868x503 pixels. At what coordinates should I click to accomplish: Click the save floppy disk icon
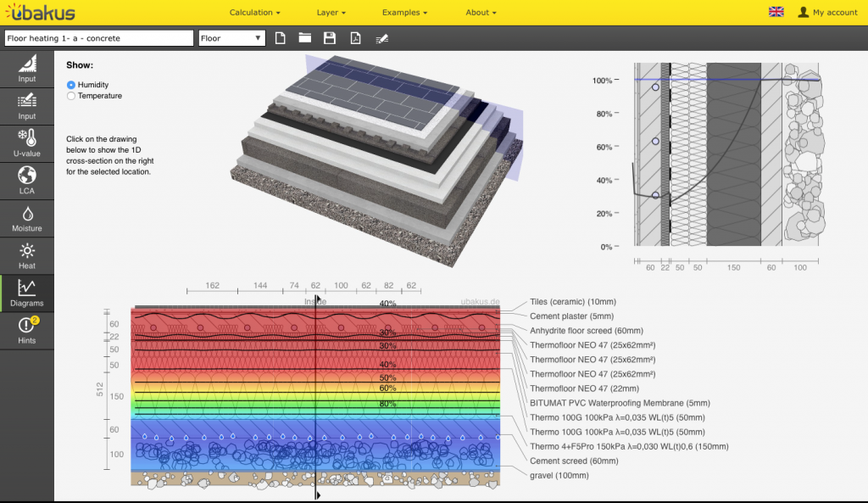click(330, 38)
